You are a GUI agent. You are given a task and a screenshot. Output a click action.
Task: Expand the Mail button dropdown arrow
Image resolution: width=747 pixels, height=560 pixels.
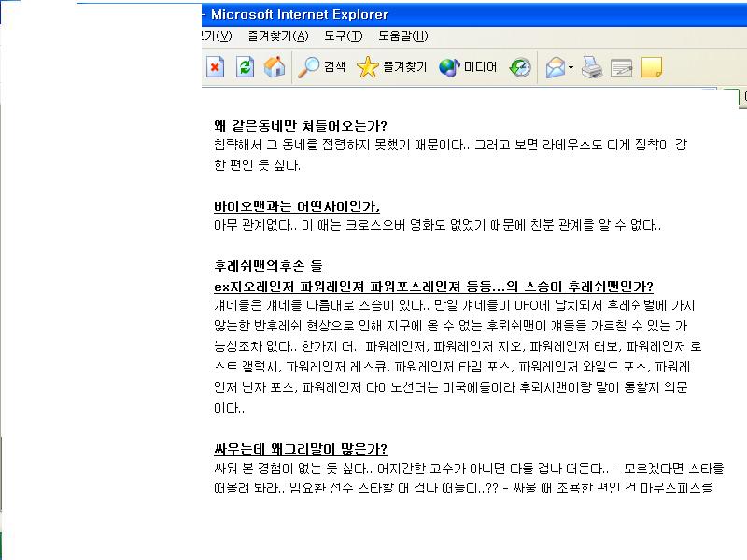[571, 67]
